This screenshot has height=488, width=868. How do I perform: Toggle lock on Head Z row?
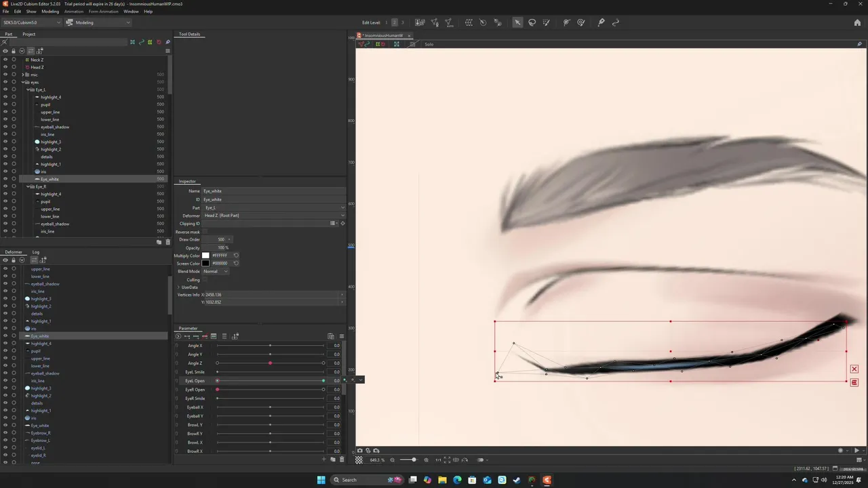pyautogui.click(x=14, y=67)
